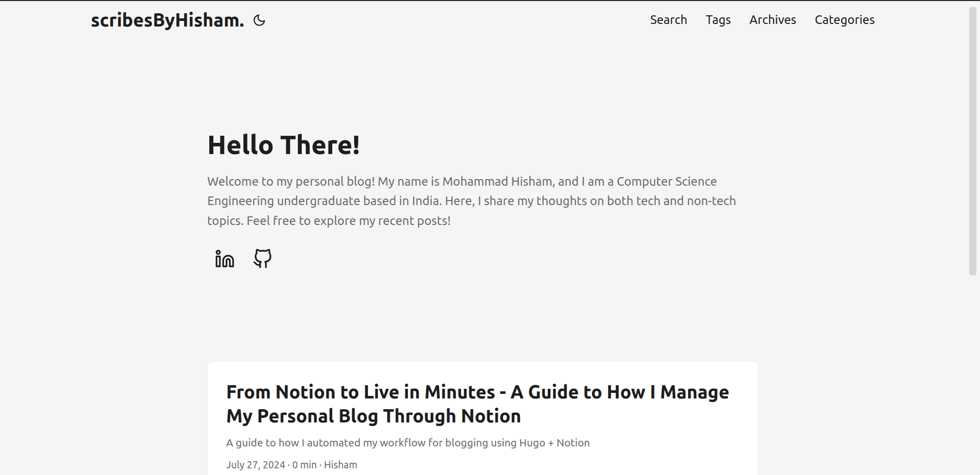Open the 'From Notion to Live in Minutes' post
This screenshot has height=475, width=980.
click(x=477, y=404)
